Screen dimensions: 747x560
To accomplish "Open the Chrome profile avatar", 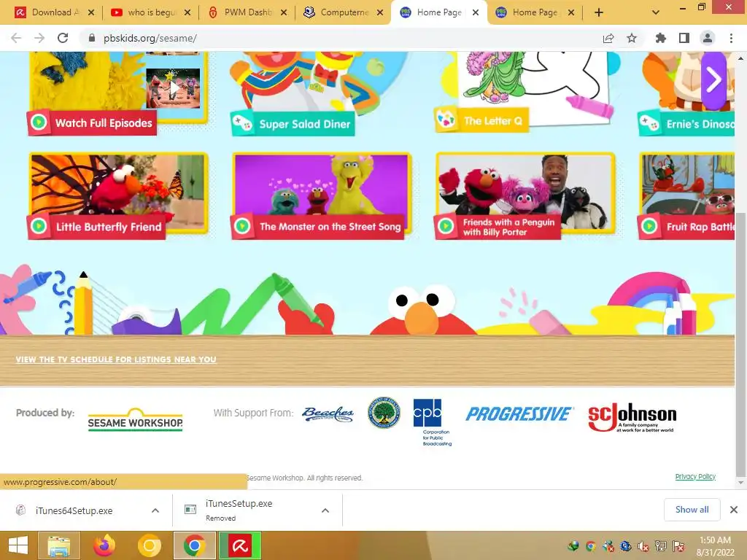I will pyautogui.click(x=708, y=38).
